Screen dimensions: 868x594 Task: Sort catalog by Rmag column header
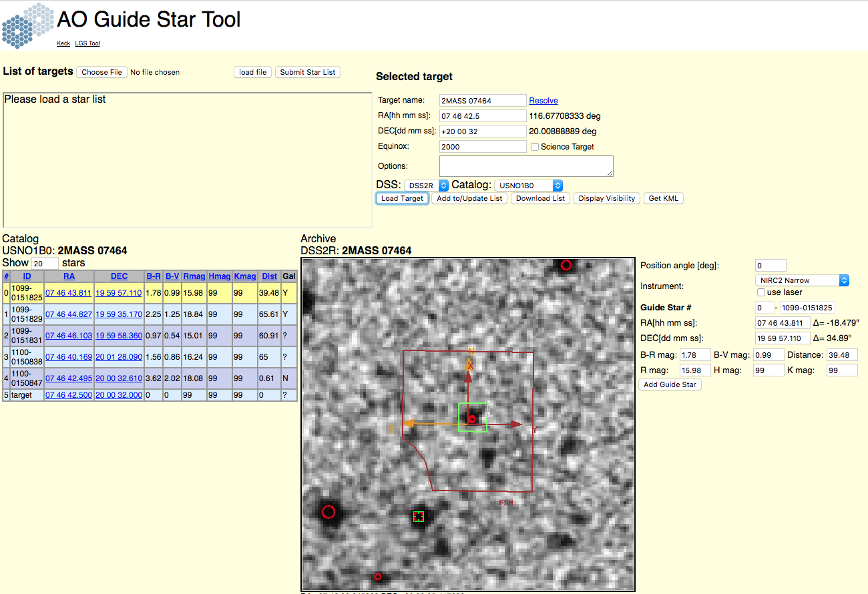pyautogui.click(x=194, y=276)
